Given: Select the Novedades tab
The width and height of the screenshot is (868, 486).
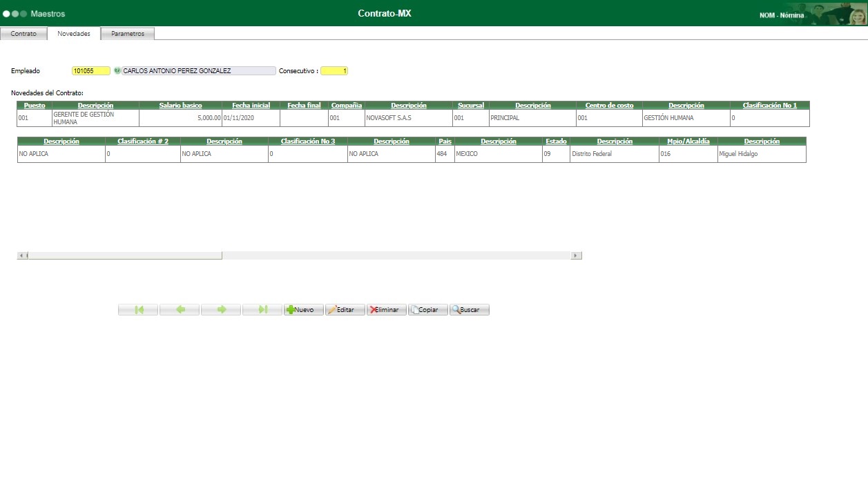Looking at the screenshot, I should pyautogui.click(x=74, y=33).
